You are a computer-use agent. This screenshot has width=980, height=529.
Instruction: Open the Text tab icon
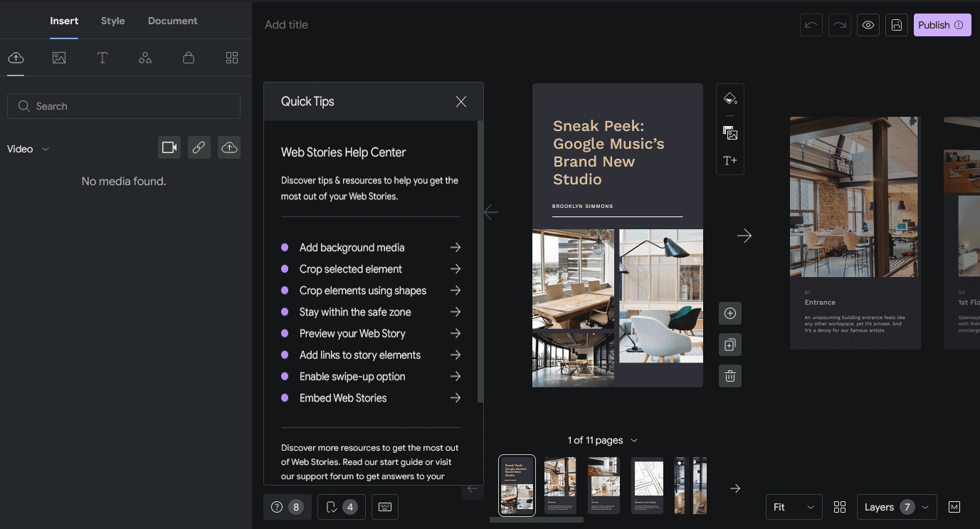click(x=102, y=58)
